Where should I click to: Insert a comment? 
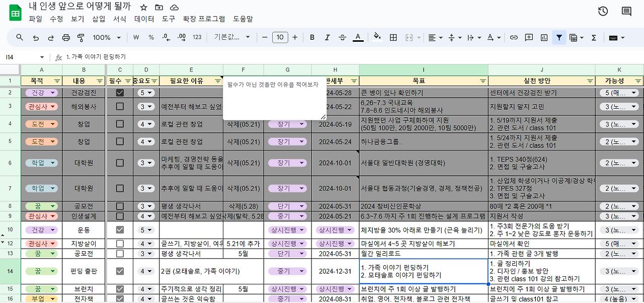click(x=529, y=37)
